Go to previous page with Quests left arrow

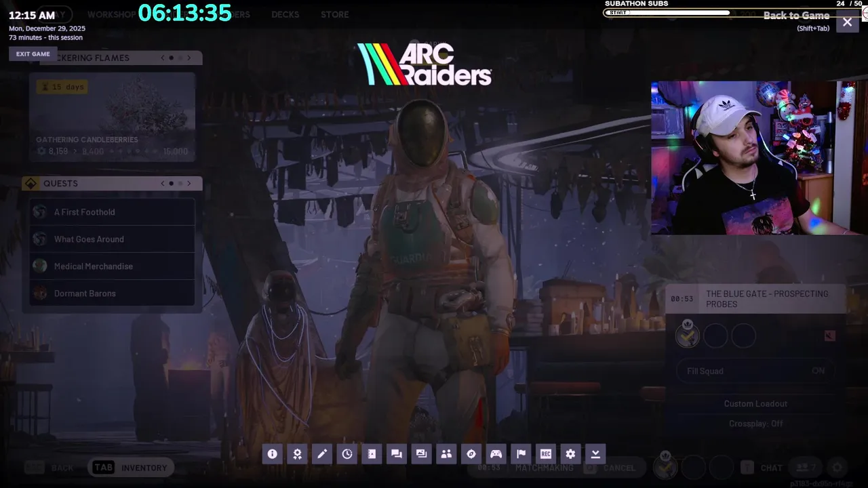point(163,183)
